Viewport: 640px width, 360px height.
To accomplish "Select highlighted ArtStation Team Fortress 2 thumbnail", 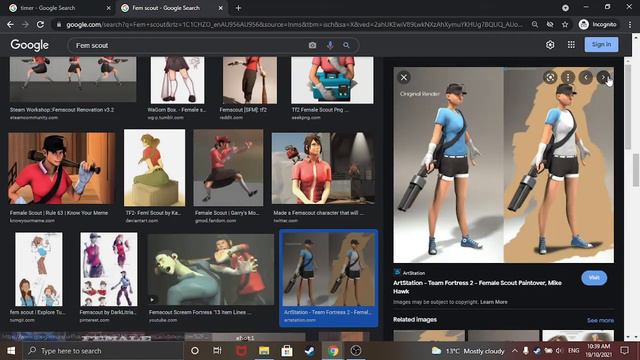I will click(x=329, y=269).
